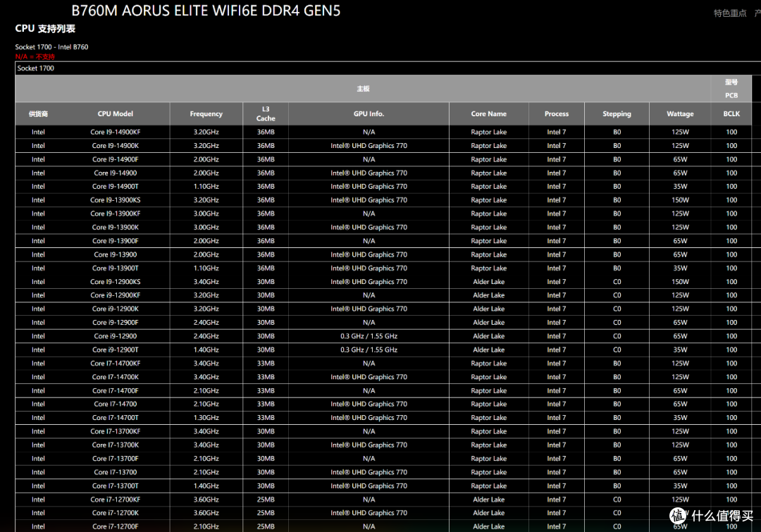
Task: Click Intel 7 process in Core I7-13700 row
Action: click(x=556, y=472)
